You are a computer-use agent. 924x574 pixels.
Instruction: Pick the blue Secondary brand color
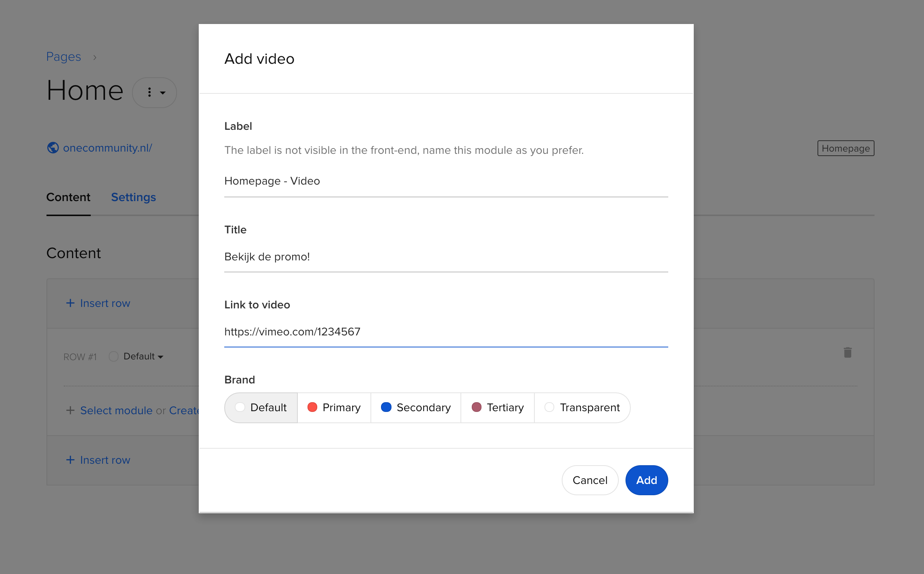(415, 407)
